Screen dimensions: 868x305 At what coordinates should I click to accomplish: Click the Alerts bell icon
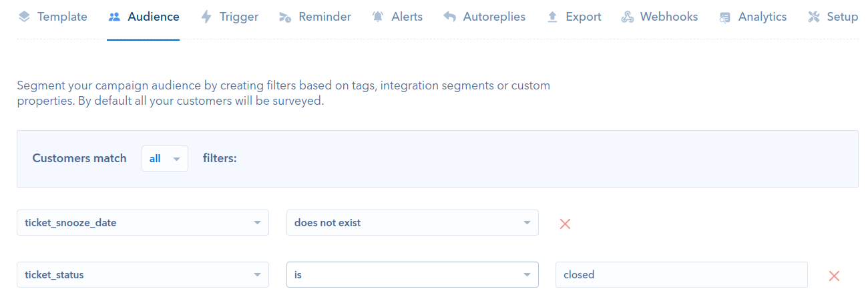click(x=378, y=17)
